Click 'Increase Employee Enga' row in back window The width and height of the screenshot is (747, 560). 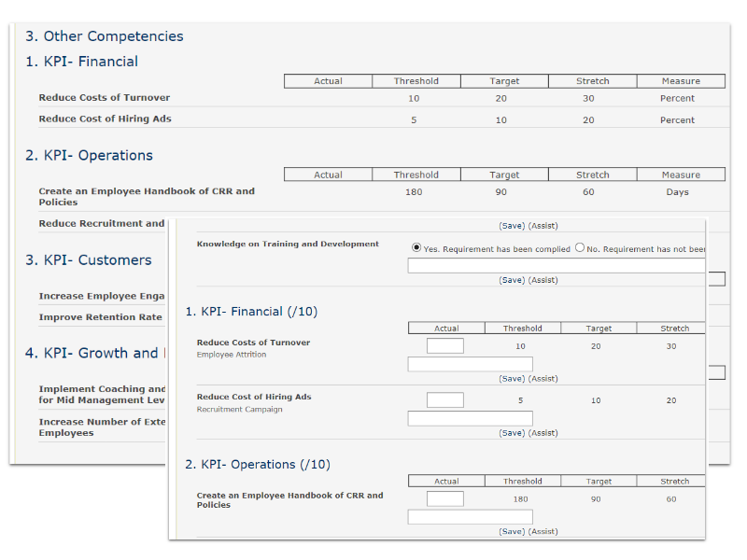tap(102, 296)
